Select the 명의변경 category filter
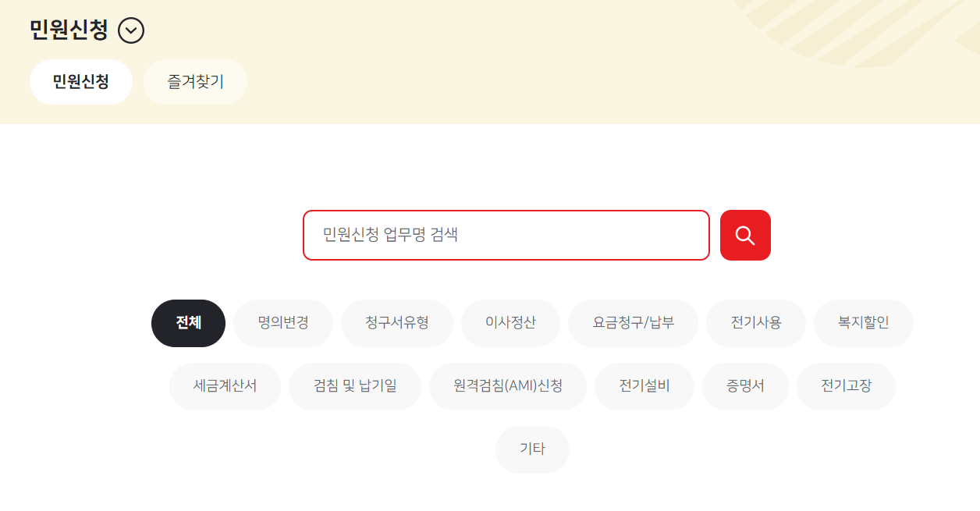This screenshot has height=511, width=980. 283,323
